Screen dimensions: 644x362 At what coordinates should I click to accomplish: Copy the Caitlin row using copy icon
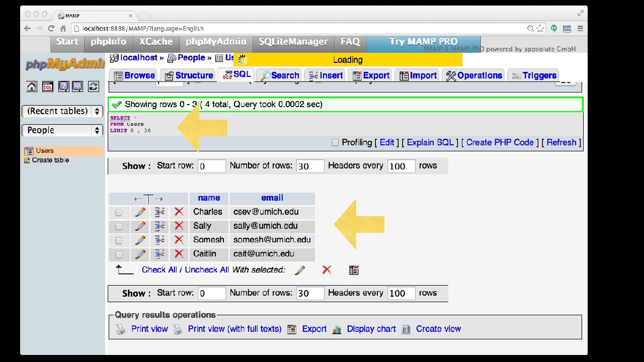tap(160, 254)
